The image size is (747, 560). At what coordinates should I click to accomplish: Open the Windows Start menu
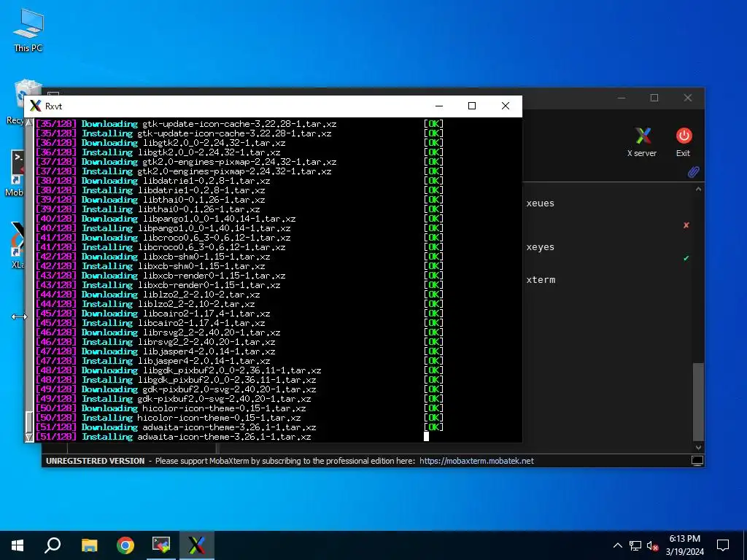(x=18, y=545)
